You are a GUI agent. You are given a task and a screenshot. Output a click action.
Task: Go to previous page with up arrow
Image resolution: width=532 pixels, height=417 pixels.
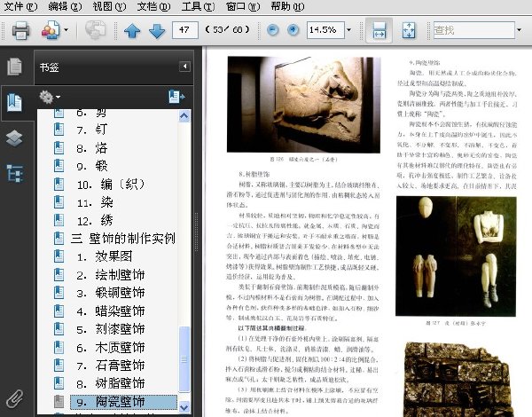132,30
